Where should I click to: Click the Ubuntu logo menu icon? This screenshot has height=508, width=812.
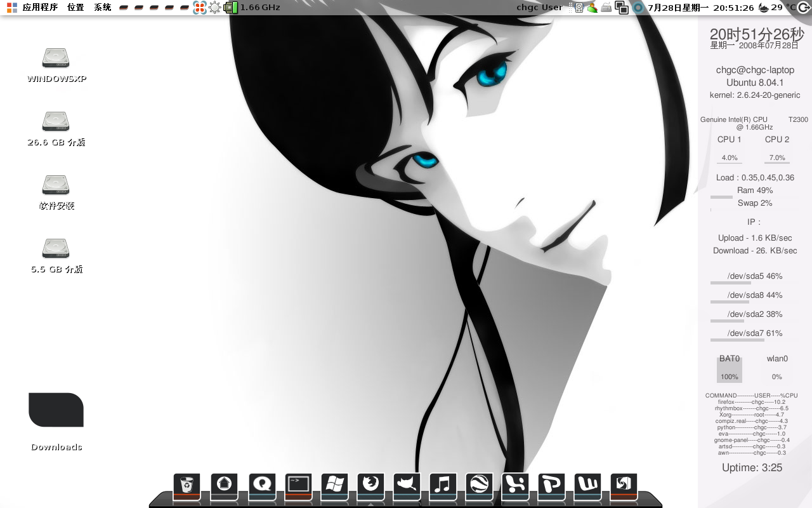12,8
